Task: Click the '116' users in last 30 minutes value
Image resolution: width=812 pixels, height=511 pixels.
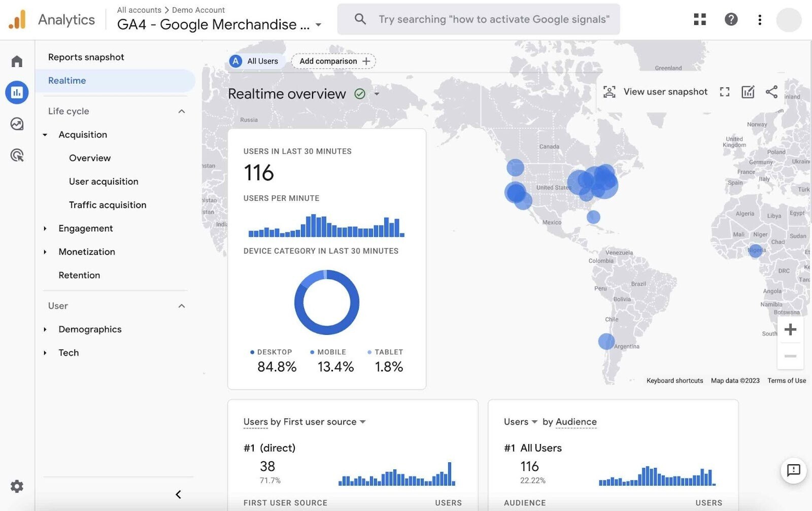Action: 259,173
